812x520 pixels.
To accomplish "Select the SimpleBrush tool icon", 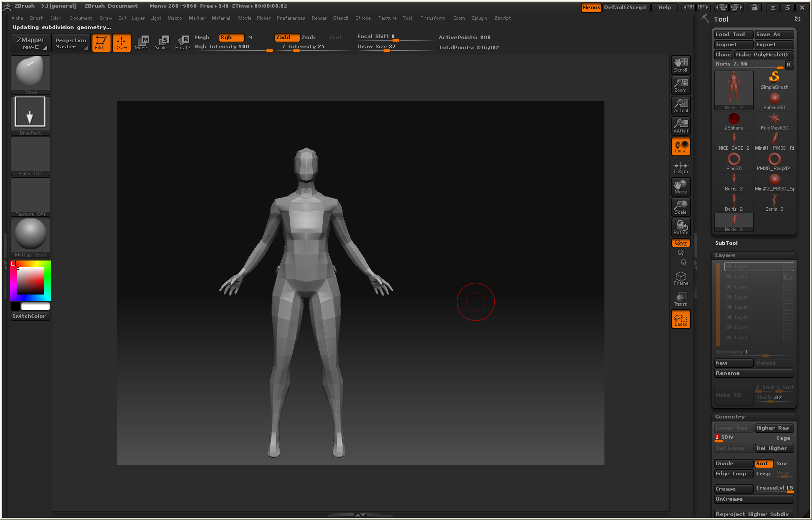I will coord(774,80).
